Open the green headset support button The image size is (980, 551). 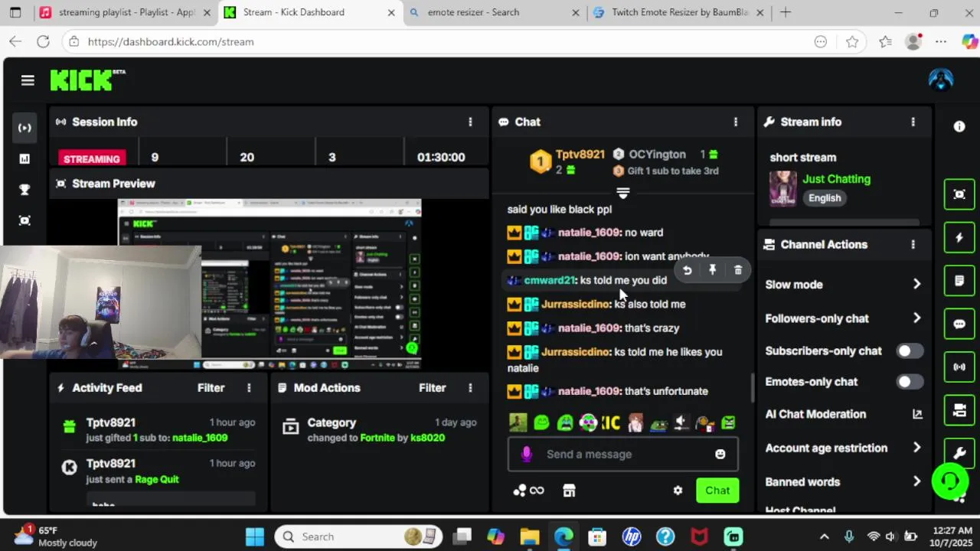(950, 481)
